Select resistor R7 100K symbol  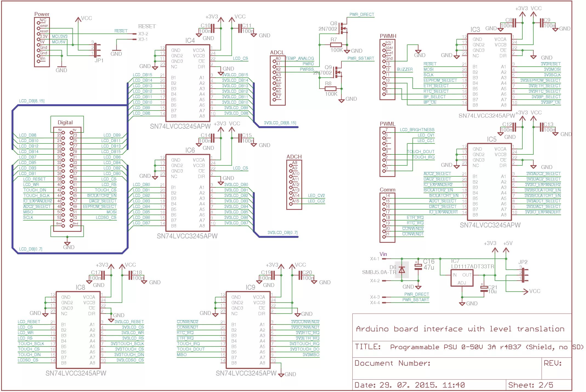[x=336, y=45]
